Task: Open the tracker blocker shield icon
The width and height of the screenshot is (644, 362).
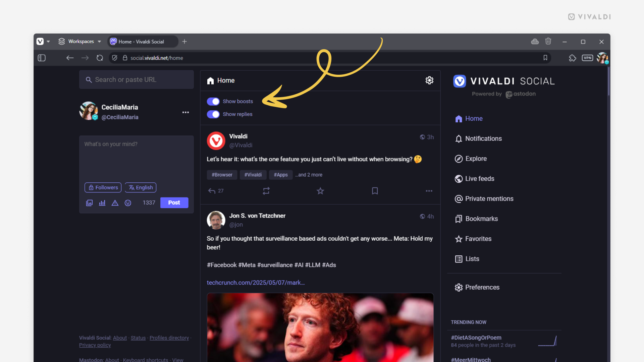Action: pyautogui.click(x=115, y=58)
